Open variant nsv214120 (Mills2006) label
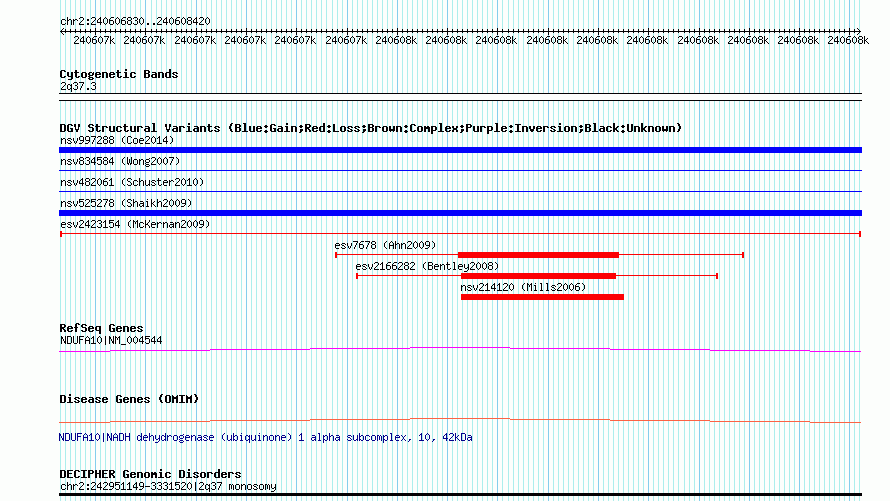 (523, 287)
